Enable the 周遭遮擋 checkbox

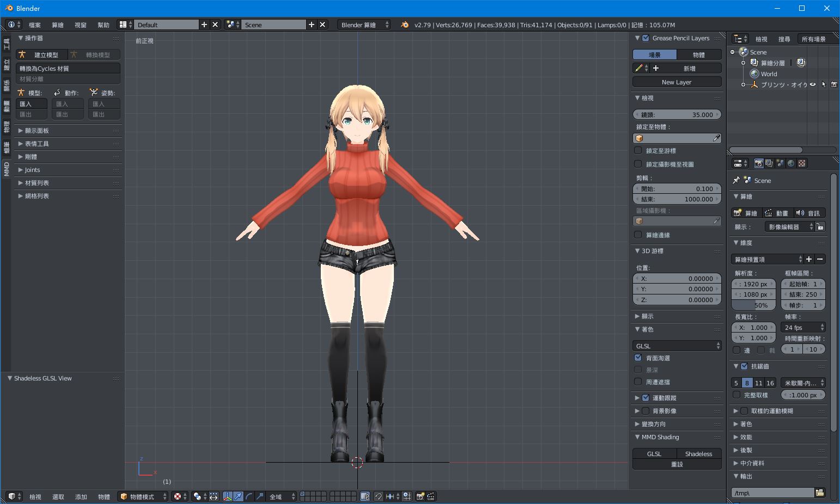(638, 382)
